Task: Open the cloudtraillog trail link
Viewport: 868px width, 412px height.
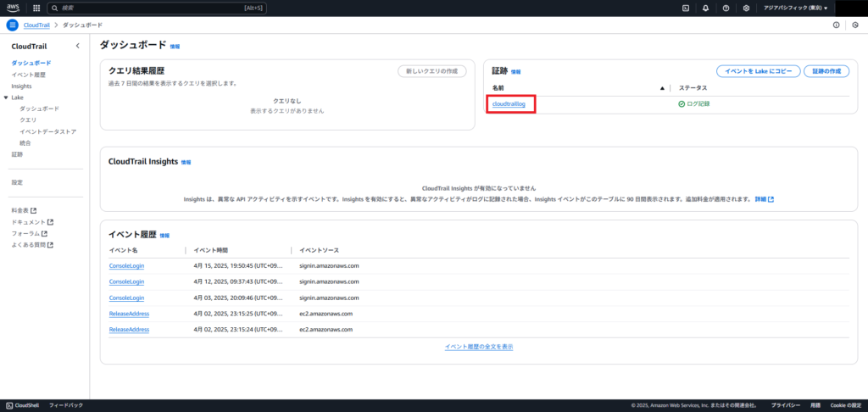Action: coord(509,103)
